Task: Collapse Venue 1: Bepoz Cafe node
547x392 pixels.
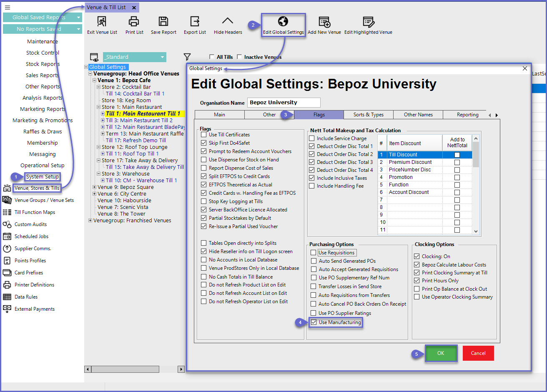Action: [95, 80]
